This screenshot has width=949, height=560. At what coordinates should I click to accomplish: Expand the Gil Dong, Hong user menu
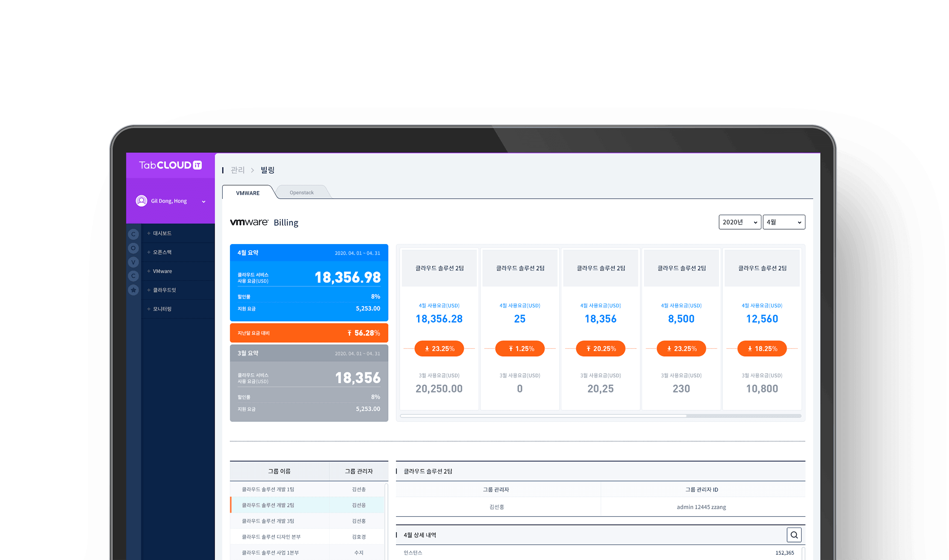click(203, 201)
